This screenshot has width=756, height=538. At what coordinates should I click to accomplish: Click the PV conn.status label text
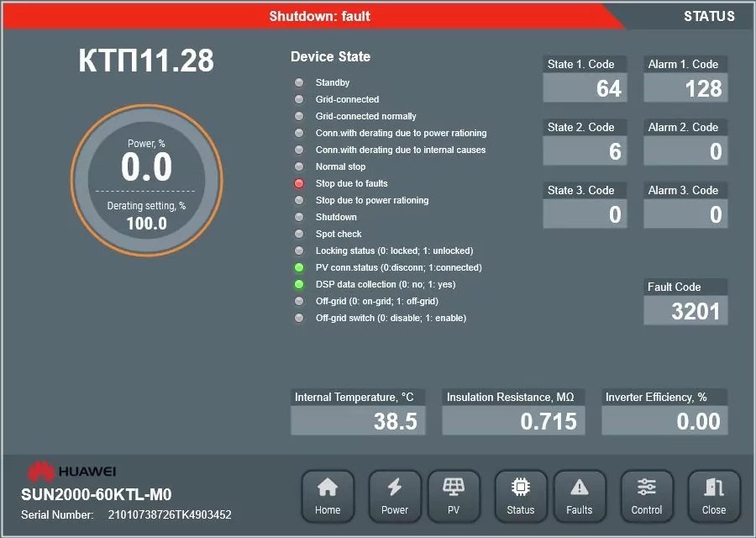click(399, 267)
